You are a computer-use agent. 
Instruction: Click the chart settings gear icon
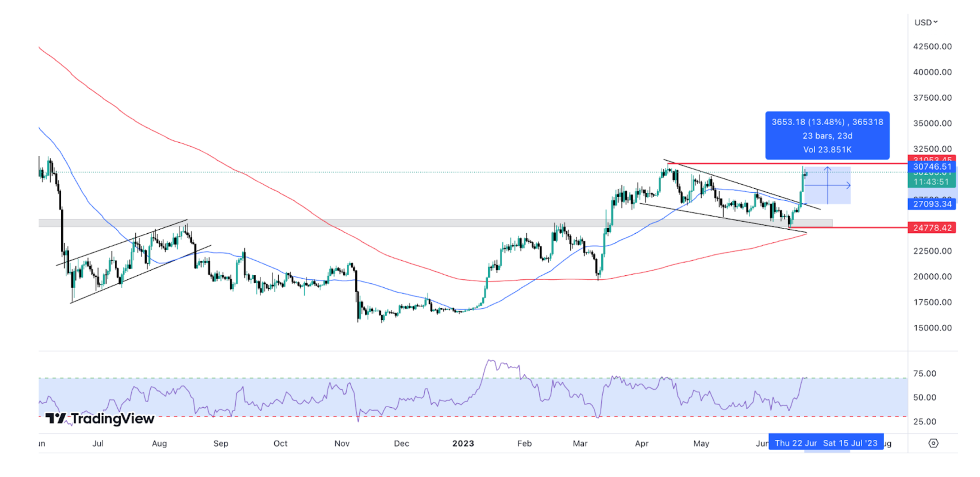click(933, 443)
